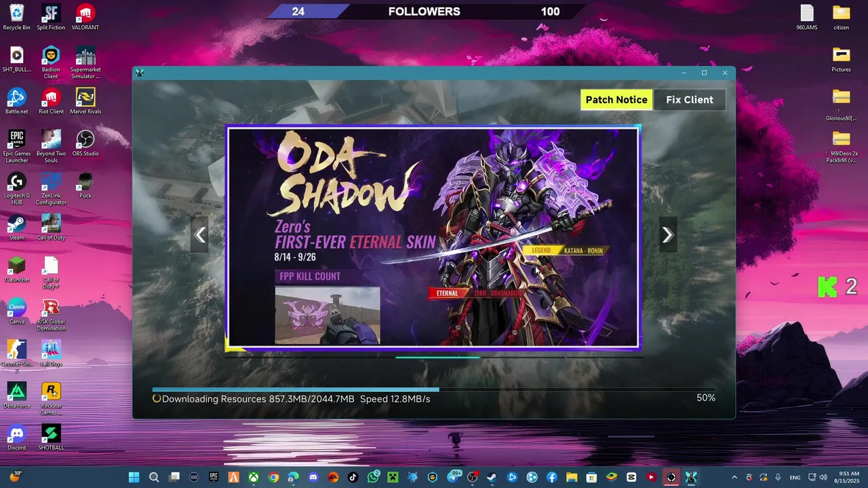Select VALORANT desktop shortcut
The image size is (868, 488).
pos(85,18)
